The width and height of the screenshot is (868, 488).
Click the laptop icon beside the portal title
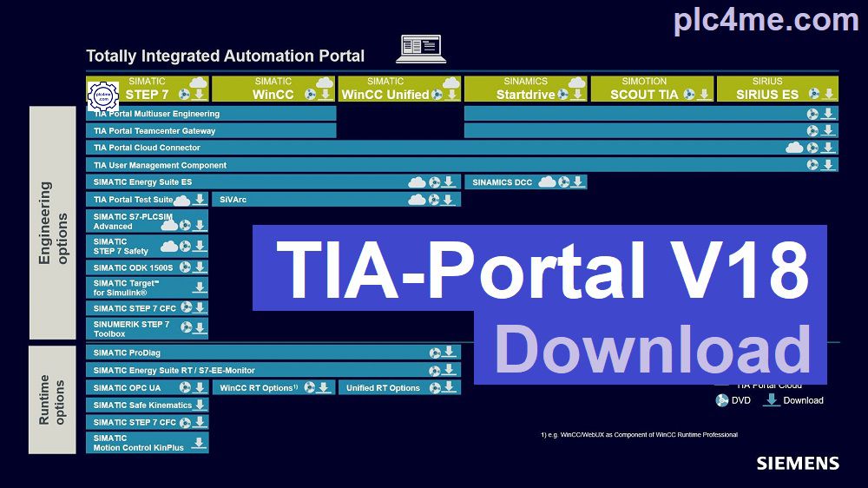coord(420,49)
